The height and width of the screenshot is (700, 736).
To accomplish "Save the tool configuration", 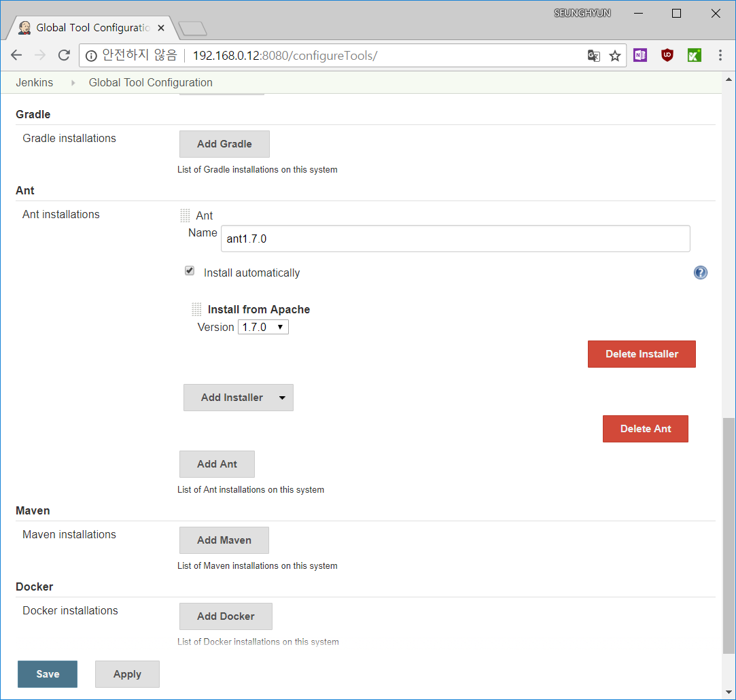I will [x=48, y=674].
